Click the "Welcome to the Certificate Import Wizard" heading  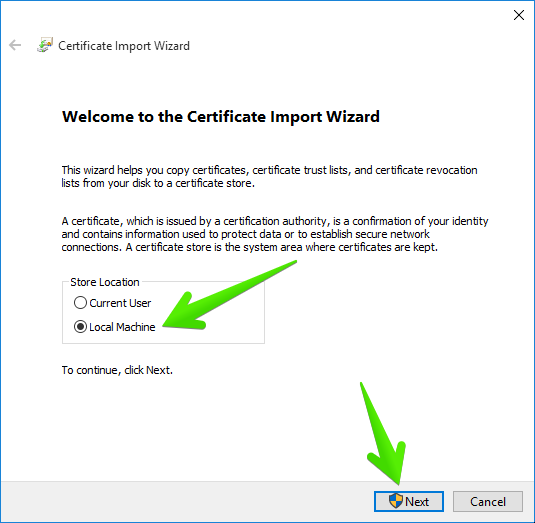click(x=221, y=117)
